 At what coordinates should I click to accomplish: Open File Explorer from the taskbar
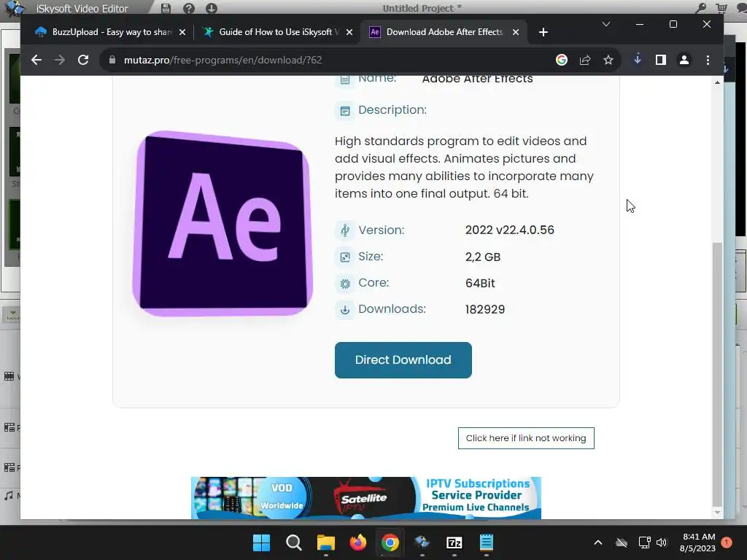(326, 542)
